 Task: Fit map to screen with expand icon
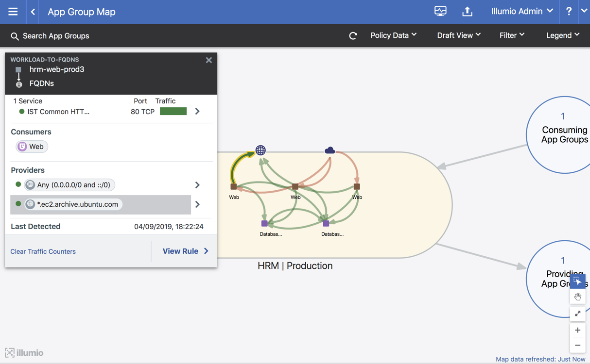[577, 314]
